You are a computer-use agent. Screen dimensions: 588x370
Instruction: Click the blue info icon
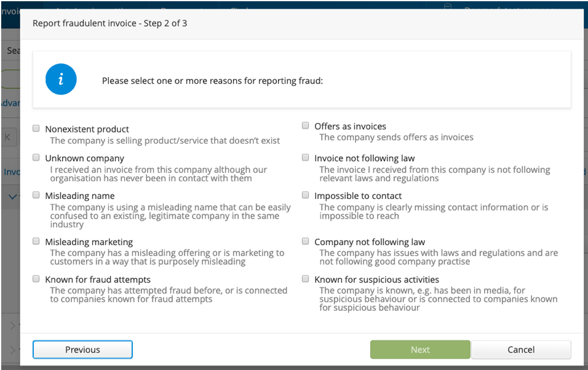tap(61, 80)
